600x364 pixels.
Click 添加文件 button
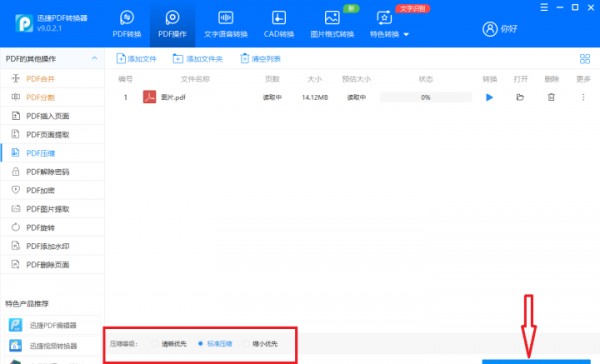click(x=137, y=59)
